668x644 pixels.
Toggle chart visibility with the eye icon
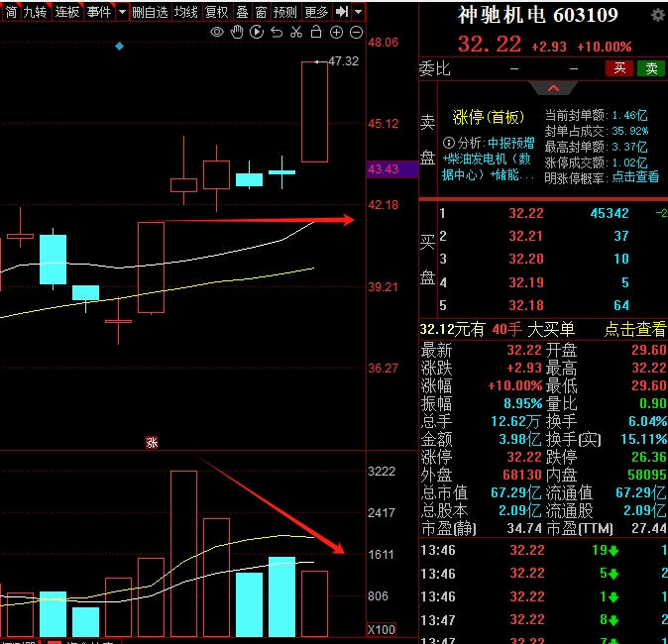pos(217,32)
